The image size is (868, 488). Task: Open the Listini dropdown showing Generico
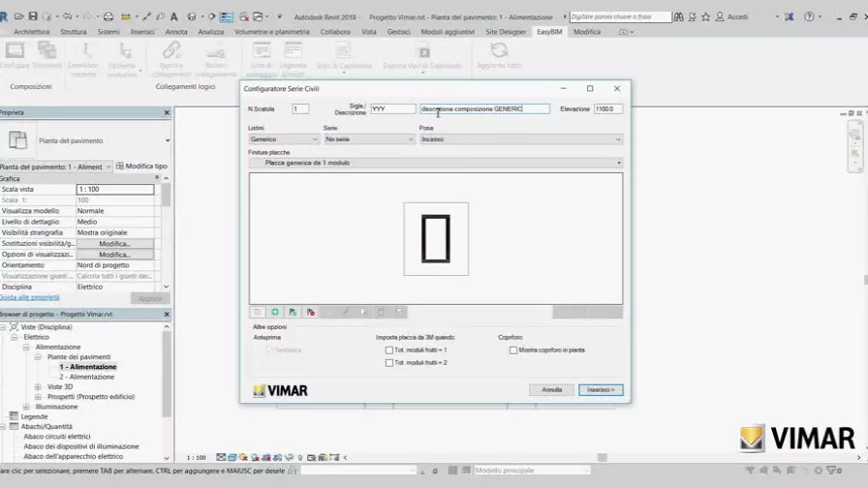(284, 139)
